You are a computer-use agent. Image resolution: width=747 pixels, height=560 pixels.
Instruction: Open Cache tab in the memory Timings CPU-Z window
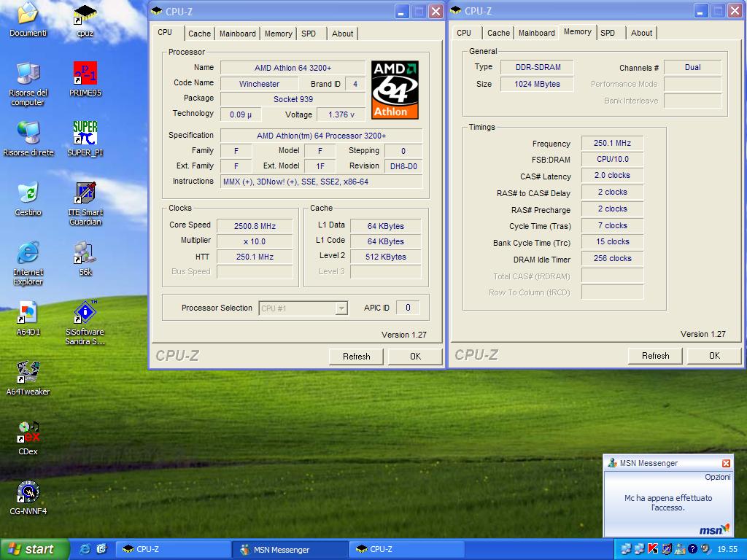pyautogui.click(x=498, y=33)
